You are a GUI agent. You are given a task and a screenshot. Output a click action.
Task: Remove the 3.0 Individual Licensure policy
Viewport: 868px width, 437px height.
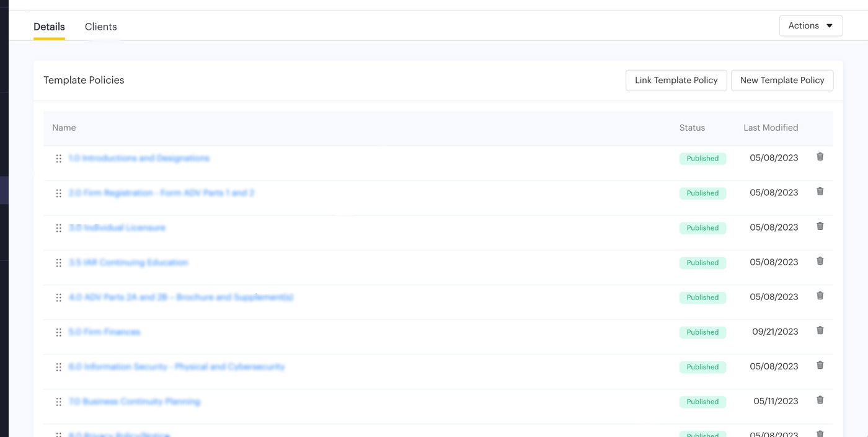(x=820, y=226)
